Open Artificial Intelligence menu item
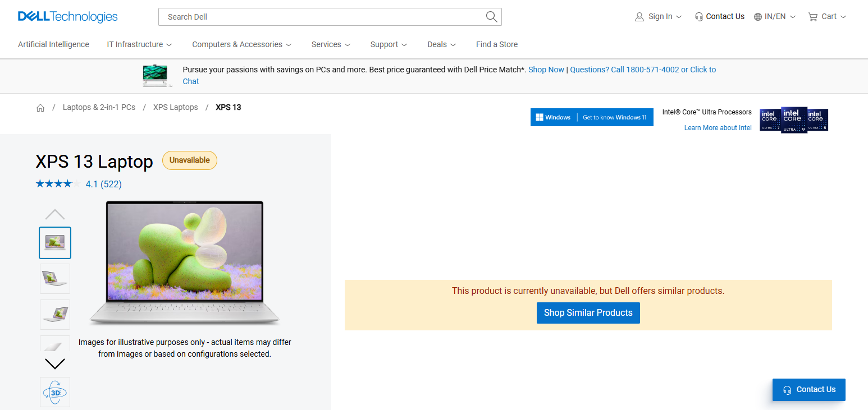Viewport: 868px width, 410px height. coord(53,44)
